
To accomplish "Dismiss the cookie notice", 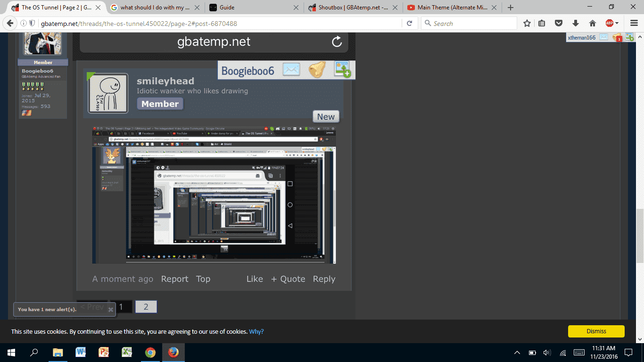I will (x=596, y=331).
